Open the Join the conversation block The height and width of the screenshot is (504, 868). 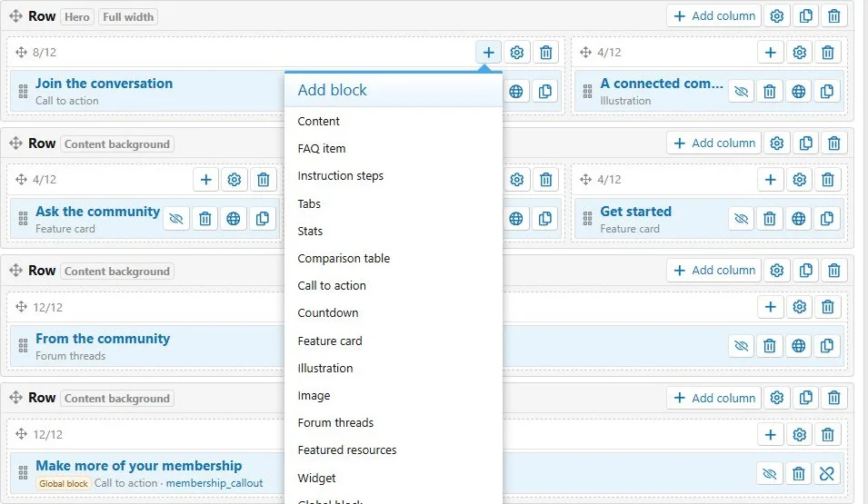point(105,84)
